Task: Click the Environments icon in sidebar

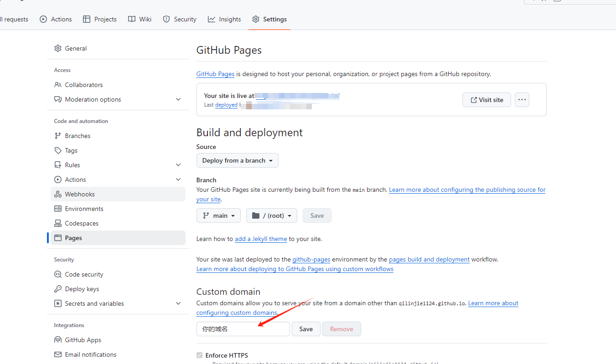Action: coord(58,209)
